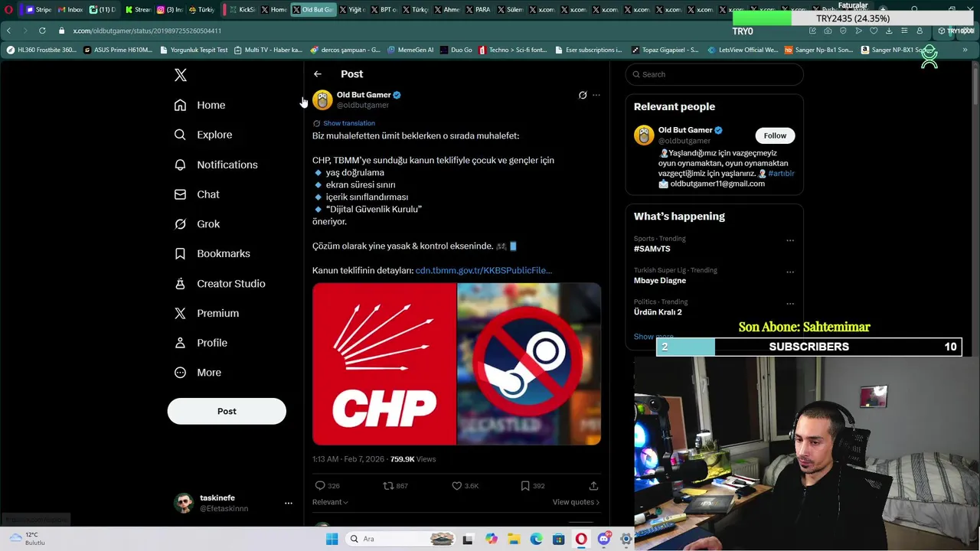The image size is (980, 551).
Task: Open the HL360 Frostbite bookmark
Action: click(x=42, y=50)
